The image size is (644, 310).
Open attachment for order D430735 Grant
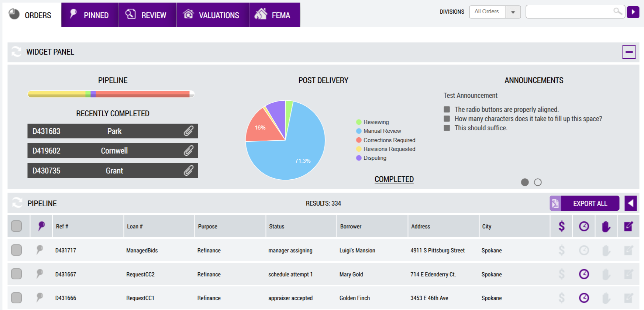coord(189,170)
